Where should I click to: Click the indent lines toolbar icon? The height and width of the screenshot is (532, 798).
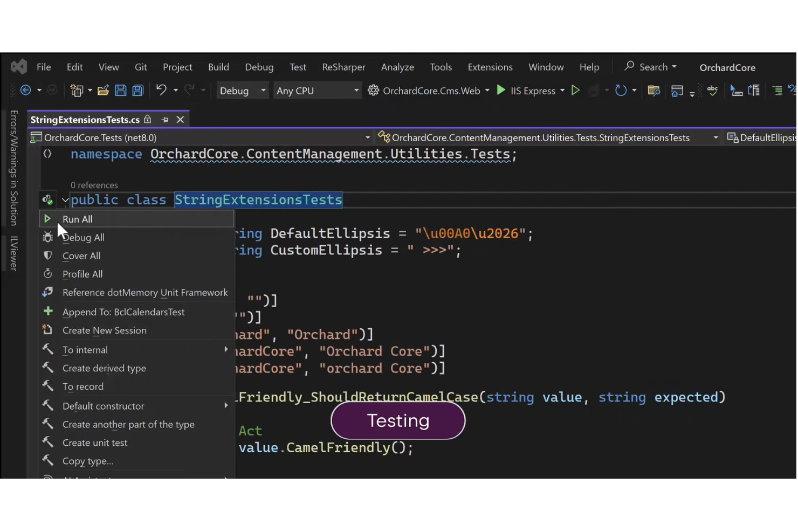(x=777, y=91)
